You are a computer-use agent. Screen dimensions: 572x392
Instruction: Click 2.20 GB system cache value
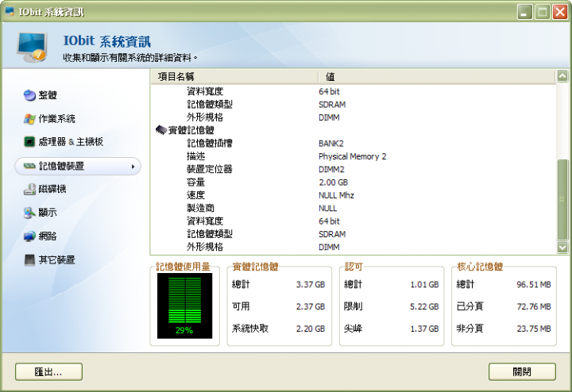click(311, 329)
